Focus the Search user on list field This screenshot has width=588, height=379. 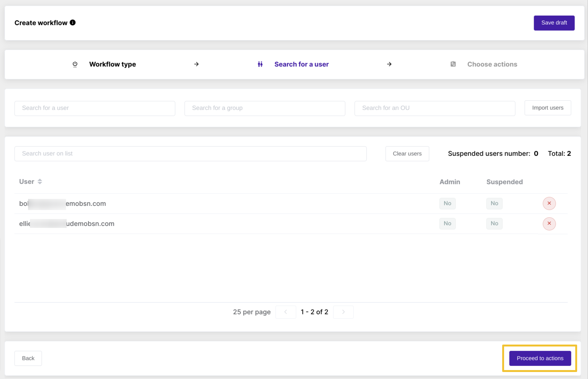[190, 154]
